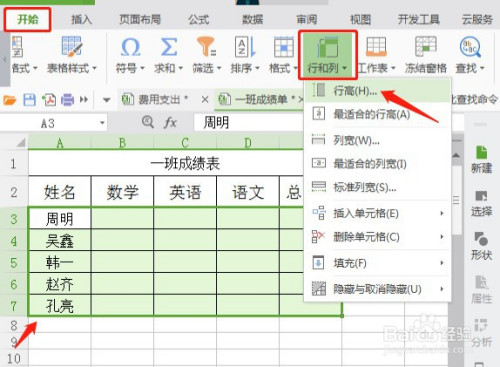Click the 排序 A-Z sort icon
Viewport: 500px width, 367px height.
(245, 47)
